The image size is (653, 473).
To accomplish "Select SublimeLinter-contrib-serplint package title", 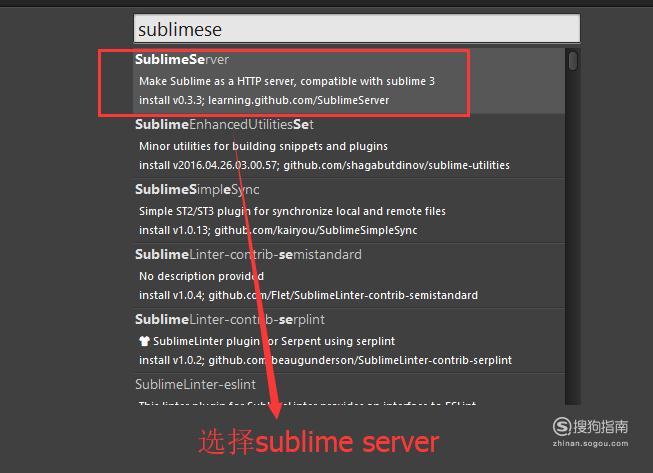I will pyautogui.click(x=230, y=319).
